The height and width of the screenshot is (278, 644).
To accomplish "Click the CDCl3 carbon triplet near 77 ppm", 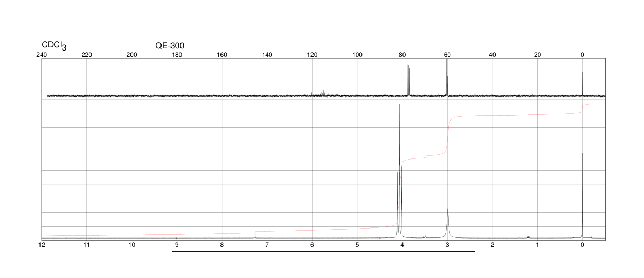I will coord(409,80).
